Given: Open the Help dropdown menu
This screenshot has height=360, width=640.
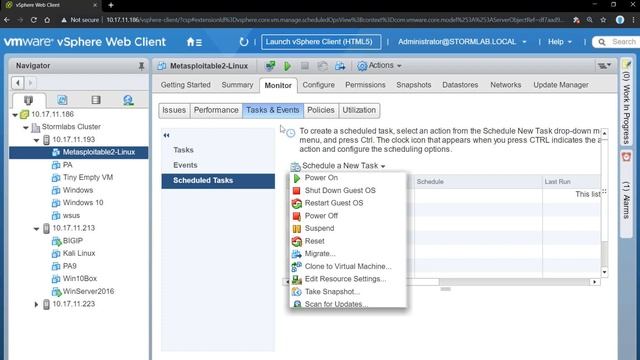Looking at the screenshot, I should click(x=560, y=42).
